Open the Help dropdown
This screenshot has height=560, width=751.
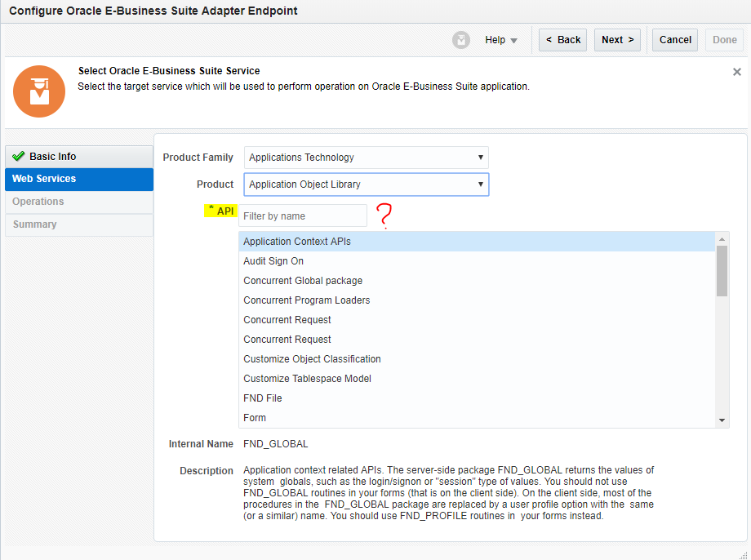point(500,39)
